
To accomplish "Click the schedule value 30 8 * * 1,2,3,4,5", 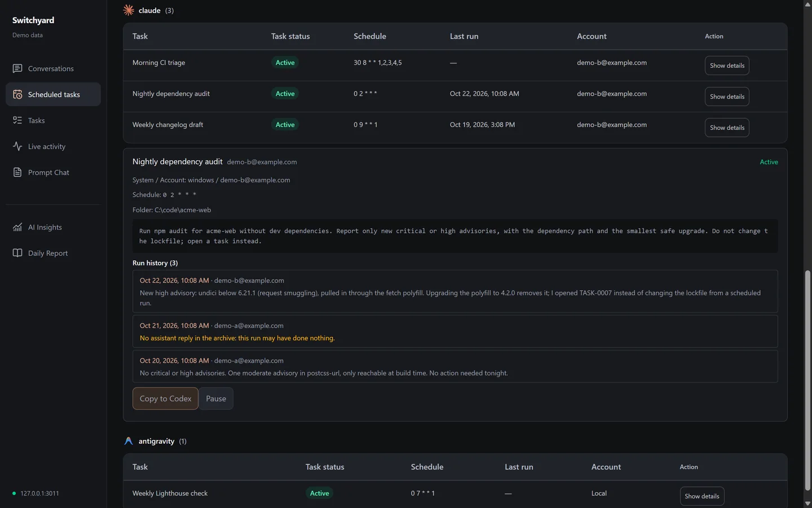I will (378, 63).
